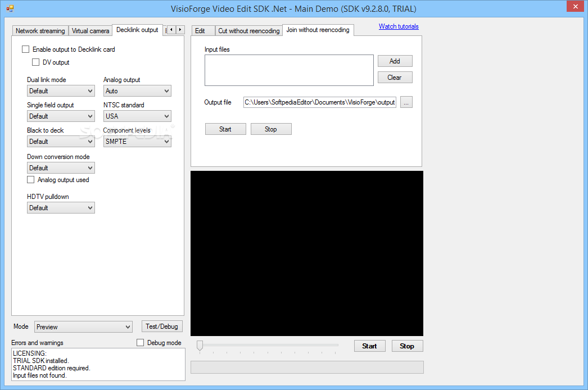Click the 'Input files not found.' message
This screenshot has height=390, width=588.
40,375
